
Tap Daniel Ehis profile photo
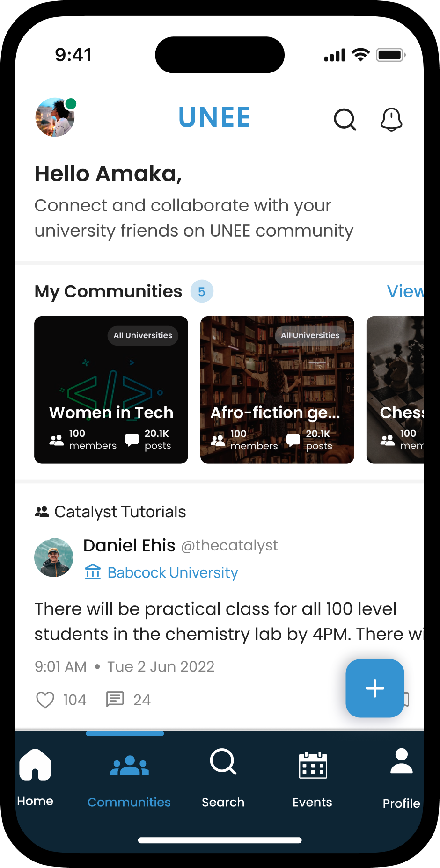pos(54,557)
